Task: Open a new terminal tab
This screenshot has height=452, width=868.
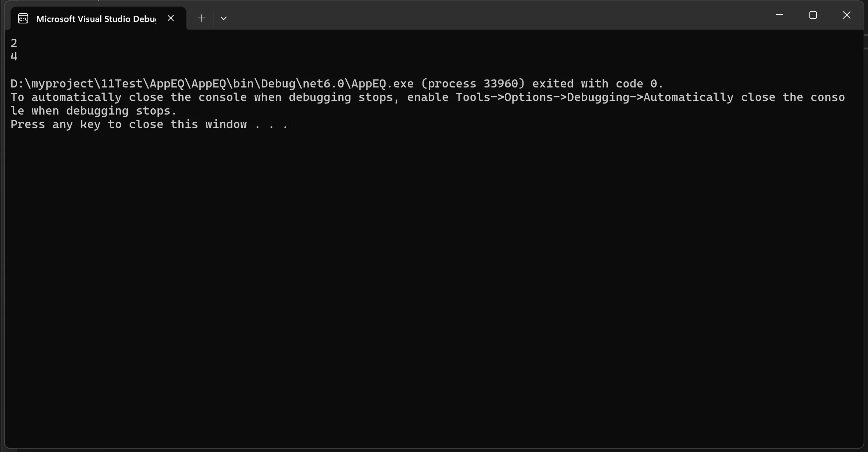Action: [x=201, y=18]
